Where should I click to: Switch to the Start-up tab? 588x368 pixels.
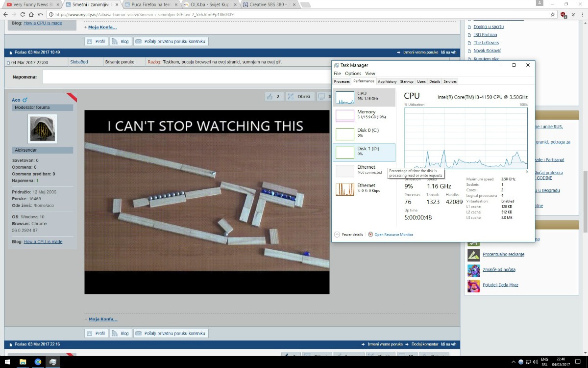coord(407,81)
